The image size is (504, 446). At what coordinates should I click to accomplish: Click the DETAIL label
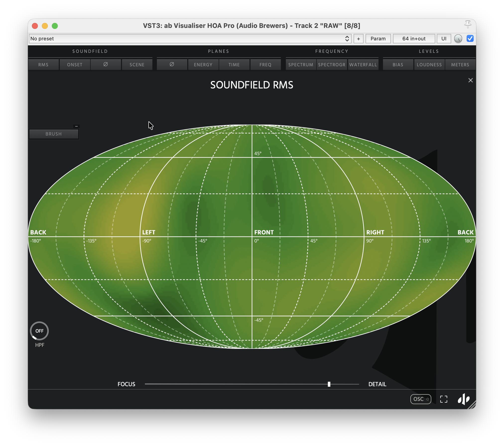377,384
